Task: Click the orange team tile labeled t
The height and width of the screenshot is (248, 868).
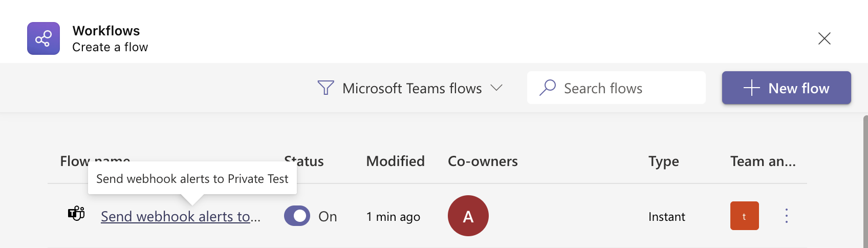Action: [744, 216]
